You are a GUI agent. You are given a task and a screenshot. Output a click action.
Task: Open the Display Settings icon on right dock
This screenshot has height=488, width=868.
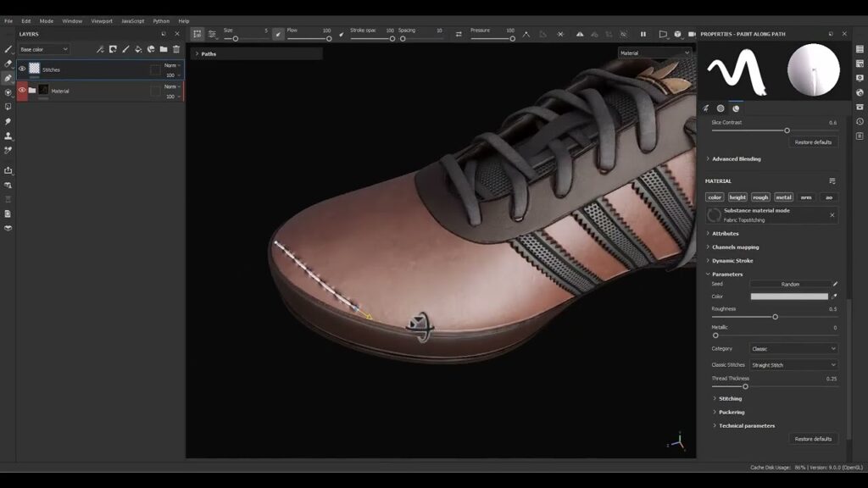[x=860, y=78]
